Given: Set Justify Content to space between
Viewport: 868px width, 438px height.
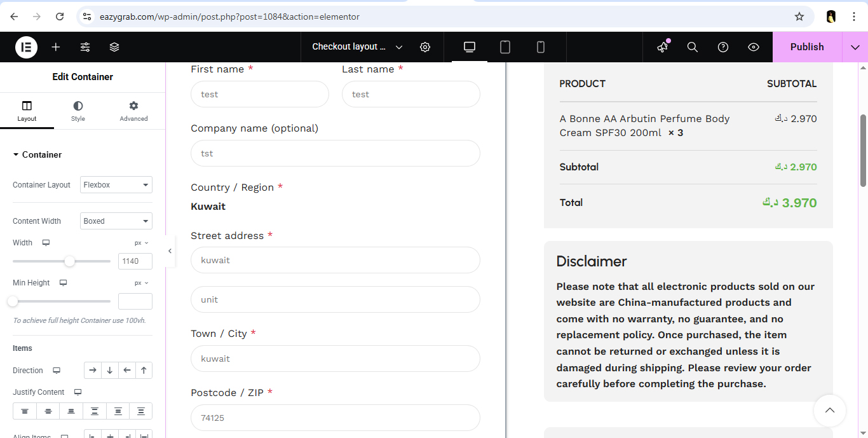Looking at the screenshot, I should point(95,411).
